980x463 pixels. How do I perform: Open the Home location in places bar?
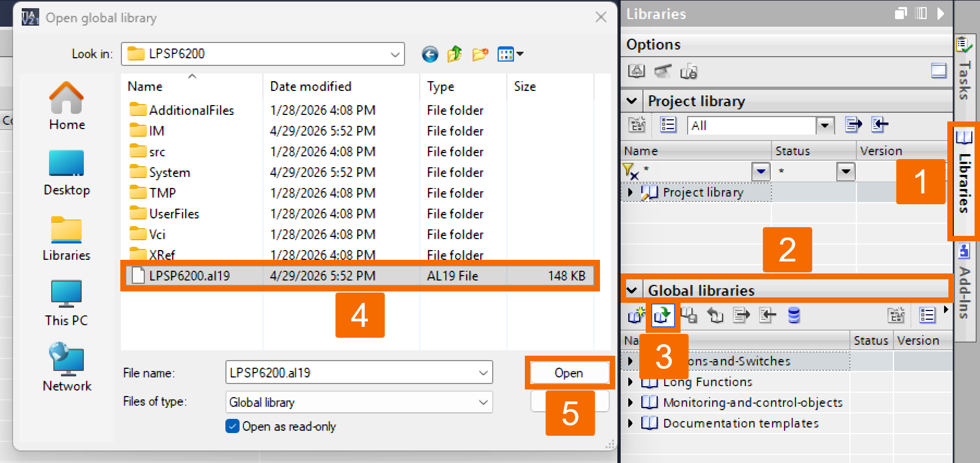(67, 106)
